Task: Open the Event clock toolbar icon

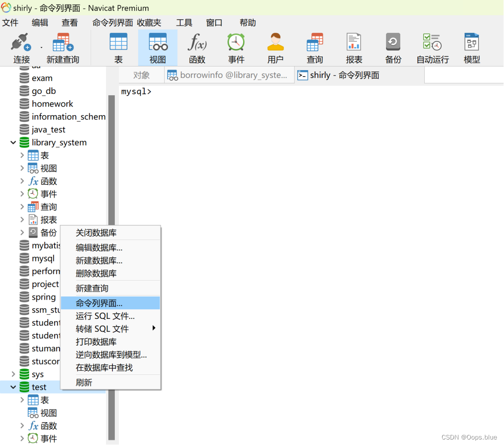Action: (x=236, y=42)
